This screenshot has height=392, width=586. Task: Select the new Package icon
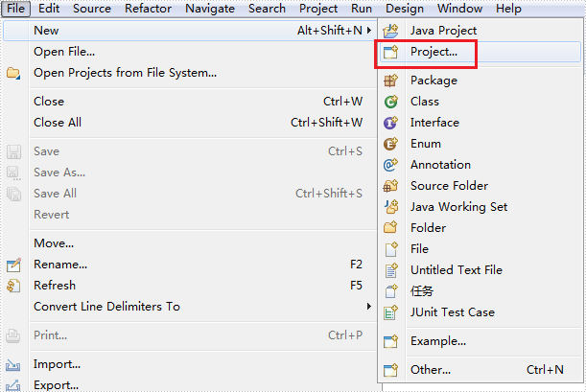[x=391, y=81]
